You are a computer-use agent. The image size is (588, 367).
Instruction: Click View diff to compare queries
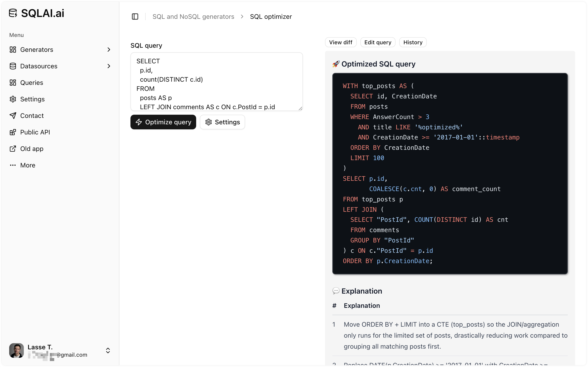[x=341, y=42]
